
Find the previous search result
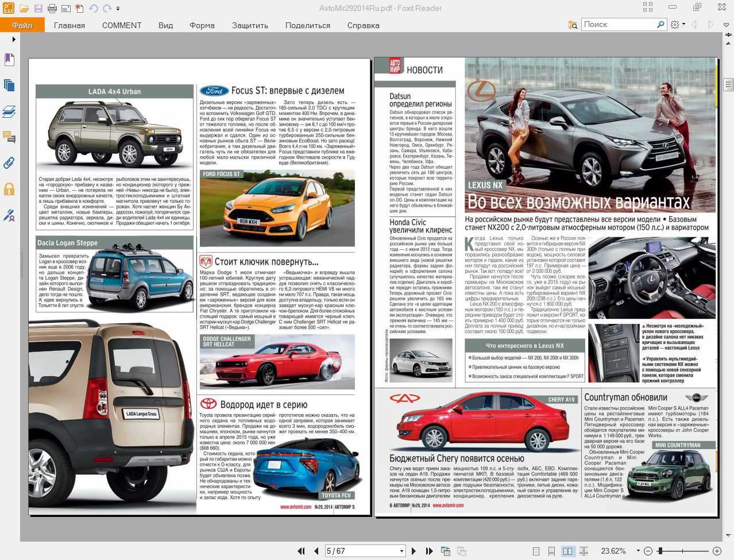[694, 25]
